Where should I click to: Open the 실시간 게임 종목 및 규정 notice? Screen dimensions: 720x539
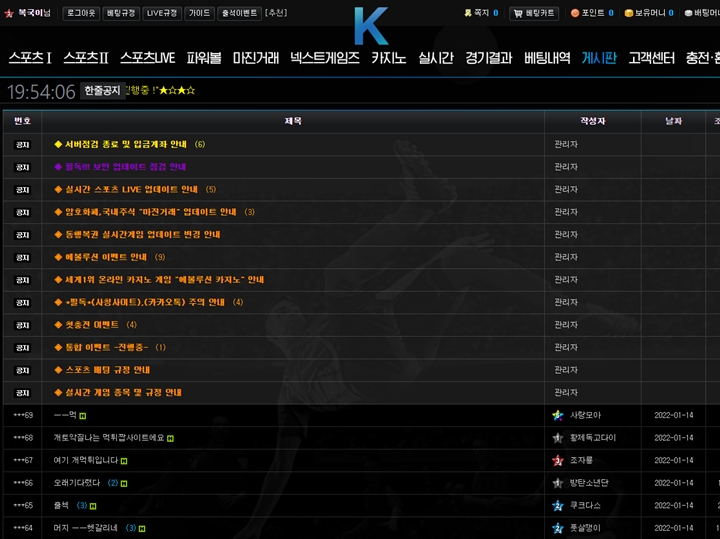(x=123, y=393)
